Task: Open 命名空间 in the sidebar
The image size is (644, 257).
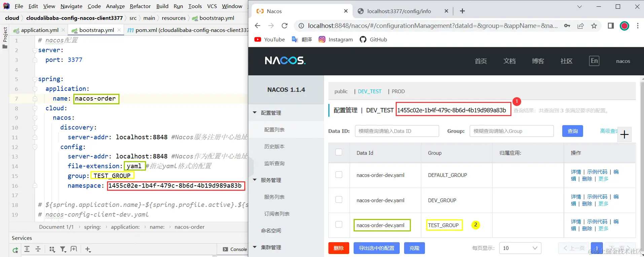Action: pyautogui.click(x=271, y=230)
